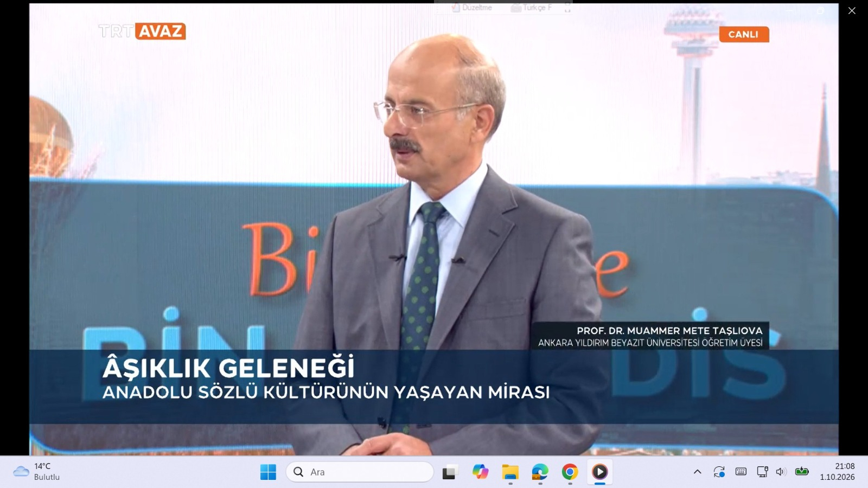Click the Ara search box in taskbar
The width and height of the screenshot is (868, 488).
coord(360,472)
